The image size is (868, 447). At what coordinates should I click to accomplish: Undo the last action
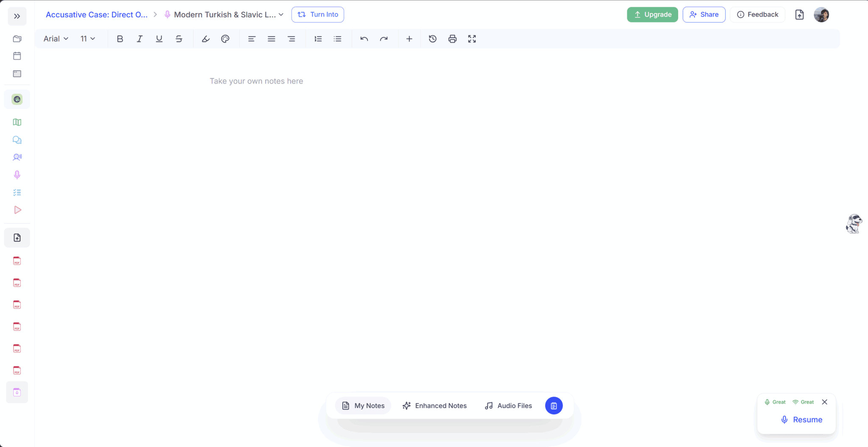tap(364, 39)
